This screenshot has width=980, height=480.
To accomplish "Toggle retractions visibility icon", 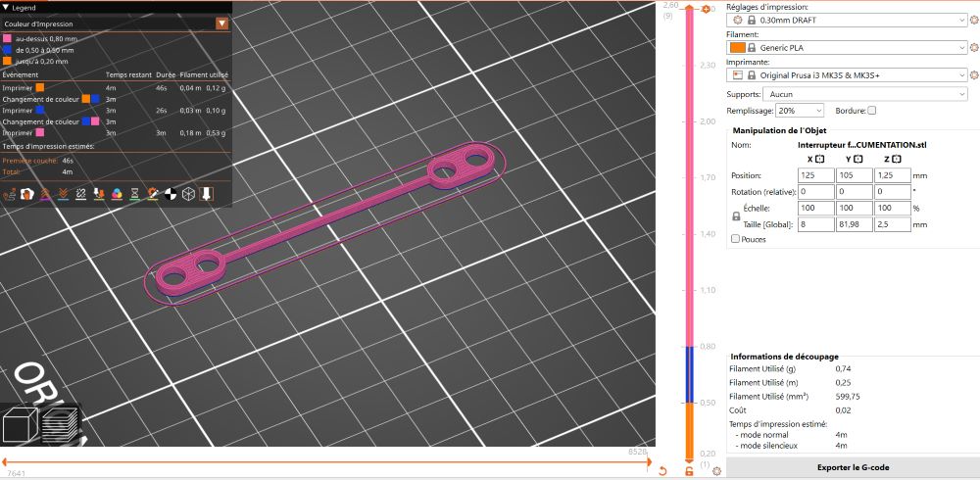I will [45, 194].
